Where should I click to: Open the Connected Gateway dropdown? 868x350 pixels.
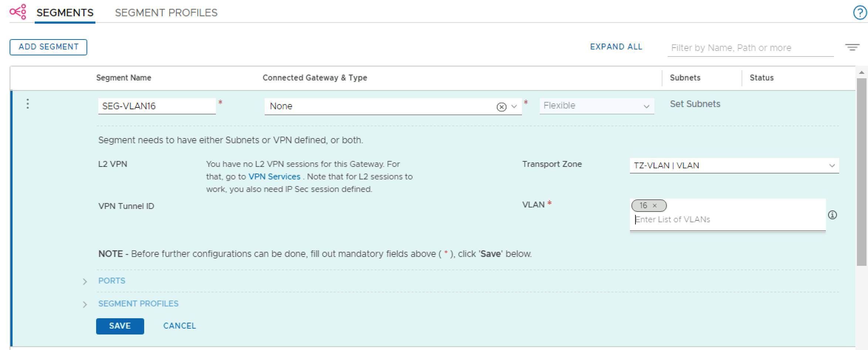click(514, 107)
